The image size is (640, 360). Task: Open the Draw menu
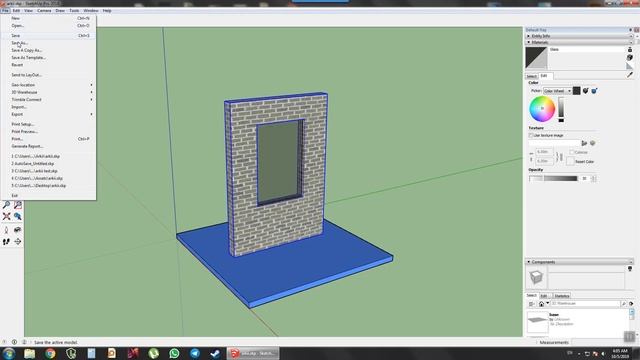60,11
